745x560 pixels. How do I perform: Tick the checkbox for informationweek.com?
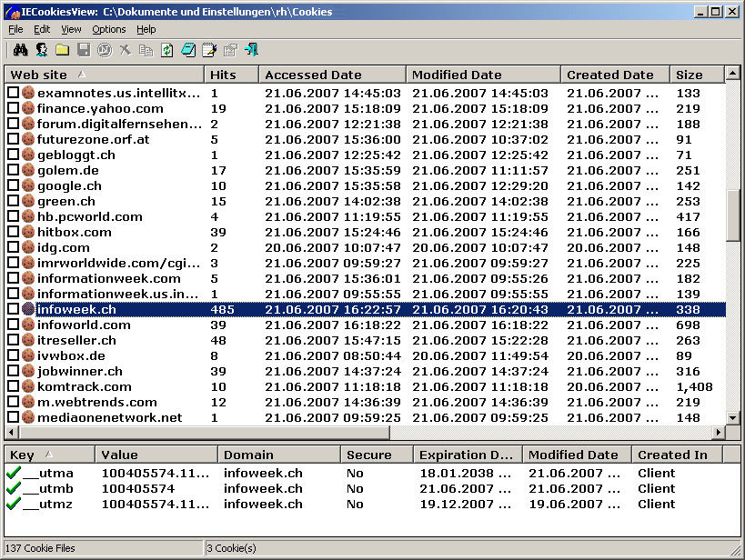pos(14,278)
